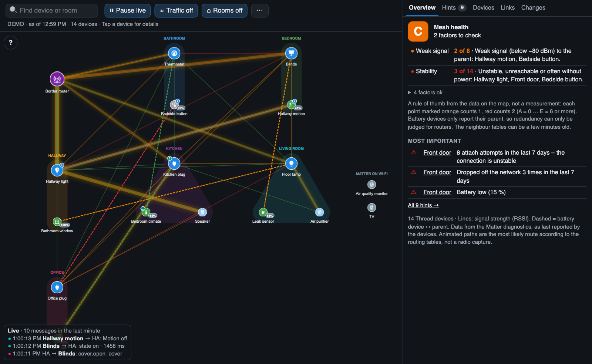Open the Hints tab
The height and width of the screenshot is (364, 592).
pos(454,8)
